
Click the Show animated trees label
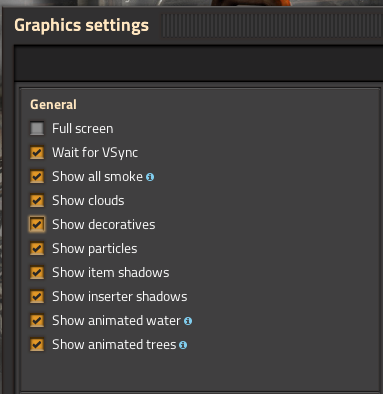coord(114,345)
